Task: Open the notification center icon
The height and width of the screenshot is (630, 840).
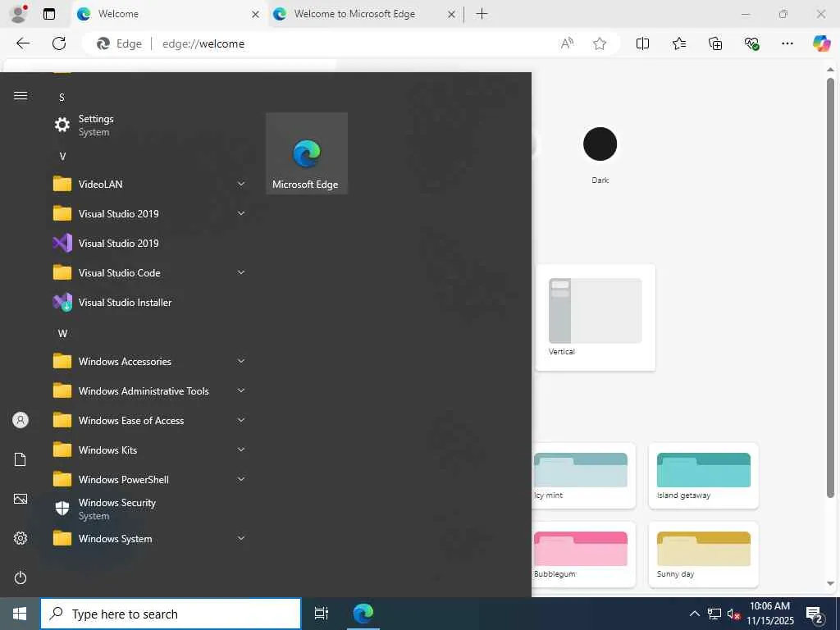Action: 815,614
